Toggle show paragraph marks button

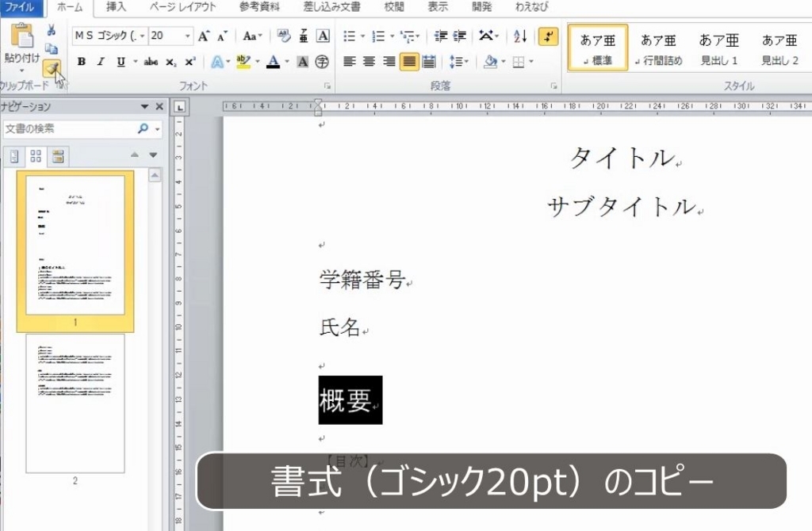pos(549,36)
